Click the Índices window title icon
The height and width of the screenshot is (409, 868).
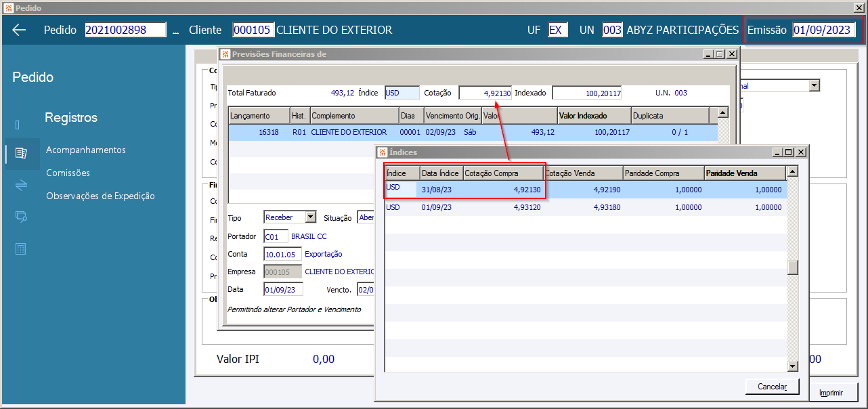[x=382, y=152]
